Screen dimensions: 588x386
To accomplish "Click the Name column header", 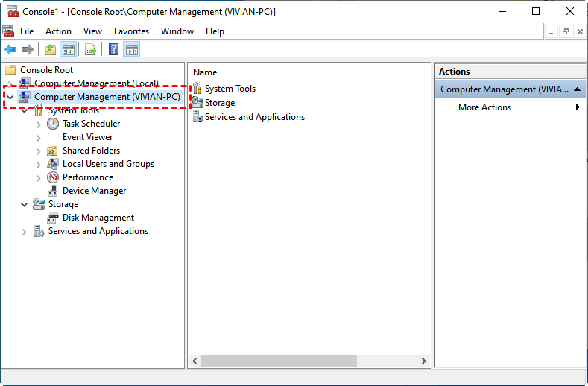I will (205, 72).
